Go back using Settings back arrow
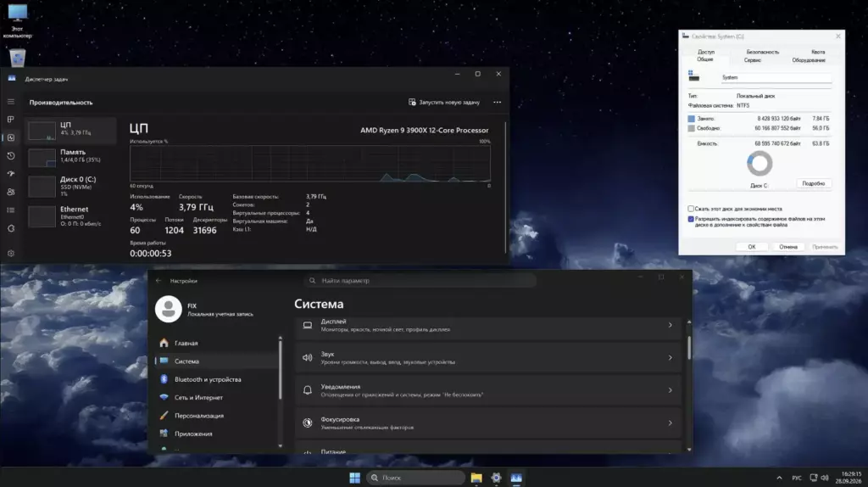 tap(159, 281)
